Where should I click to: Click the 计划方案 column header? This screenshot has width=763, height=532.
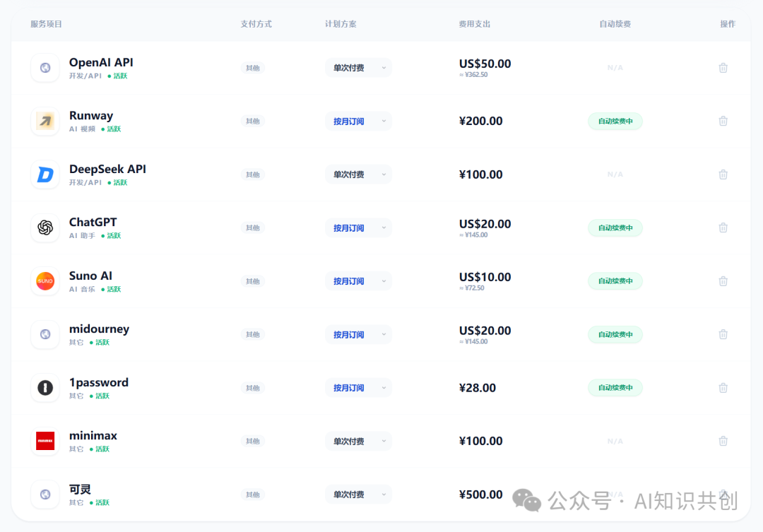click(341, 24)
